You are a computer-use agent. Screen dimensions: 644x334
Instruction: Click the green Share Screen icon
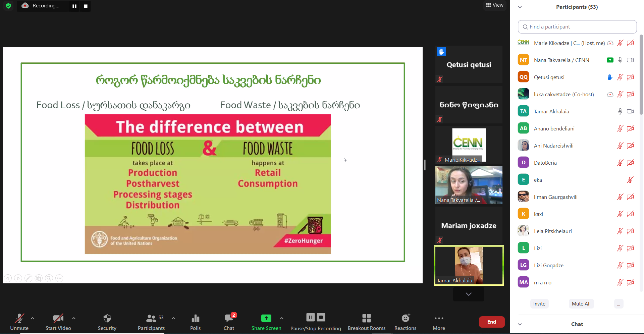[266, 318]
